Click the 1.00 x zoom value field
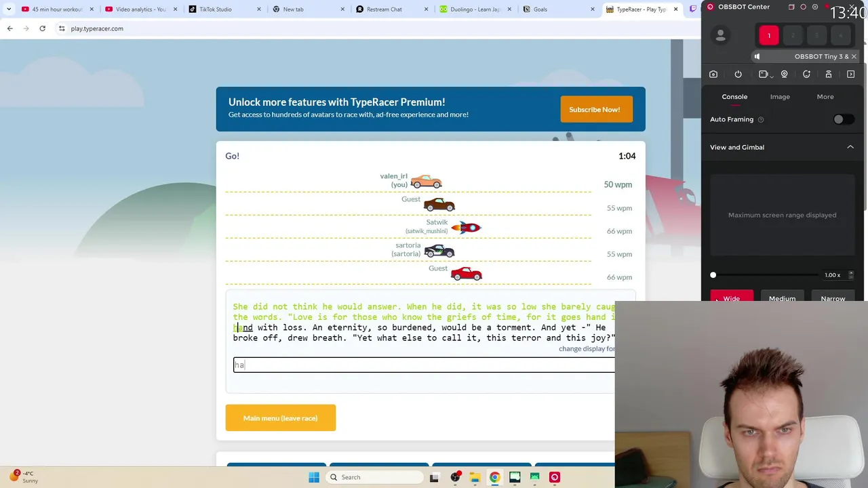This screenshot has width=868, height=488. pyautogui.click(x=833, y=275)
